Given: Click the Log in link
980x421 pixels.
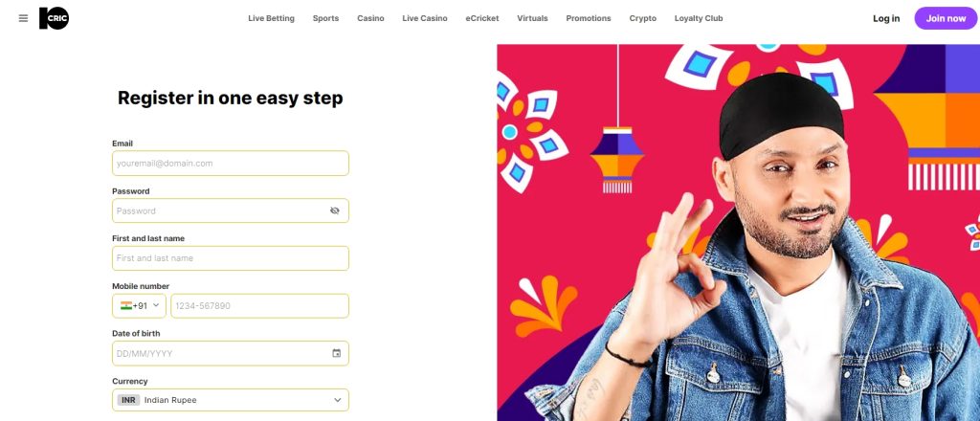Looking at the screenshot, I should click(x=886, y=18).
